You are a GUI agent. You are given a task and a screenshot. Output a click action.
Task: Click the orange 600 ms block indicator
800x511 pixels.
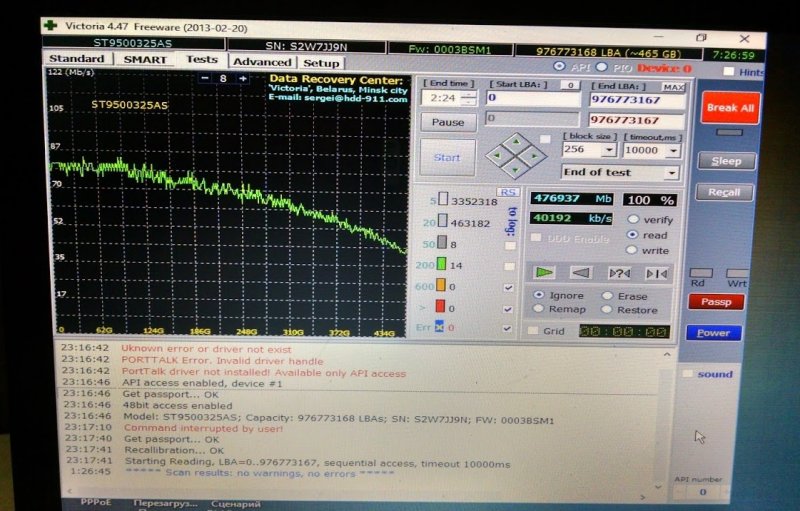click(x=443, y=287)
